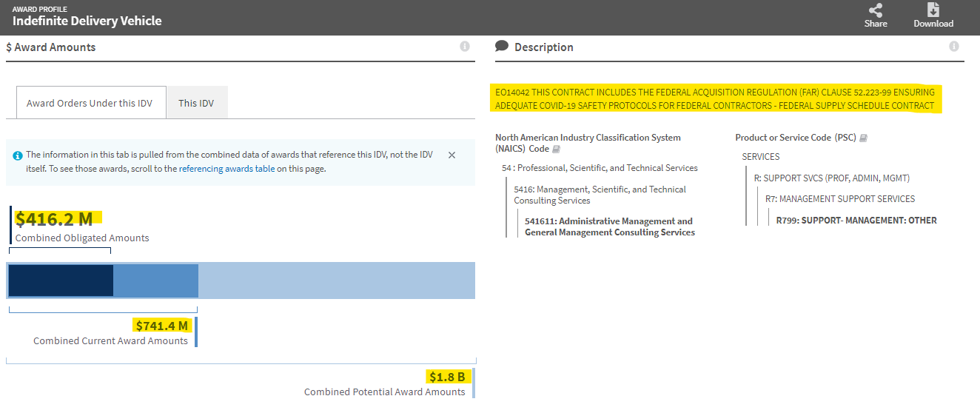Click the Combined Obligated Amounts label
The image size is (980, 413).
click(82, 238)
